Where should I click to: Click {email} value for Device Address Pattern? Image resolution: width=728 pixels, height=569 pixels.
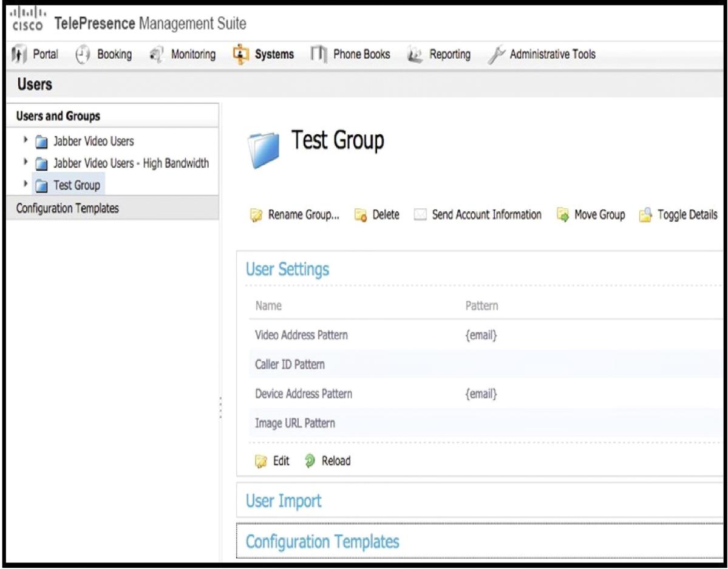(x=481, y=394)
